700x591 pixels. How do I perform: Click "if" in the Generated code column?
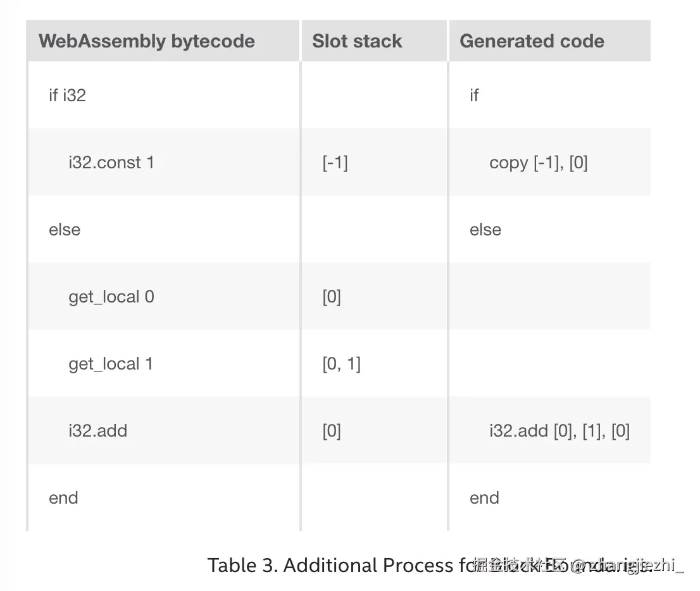point(474,96)
